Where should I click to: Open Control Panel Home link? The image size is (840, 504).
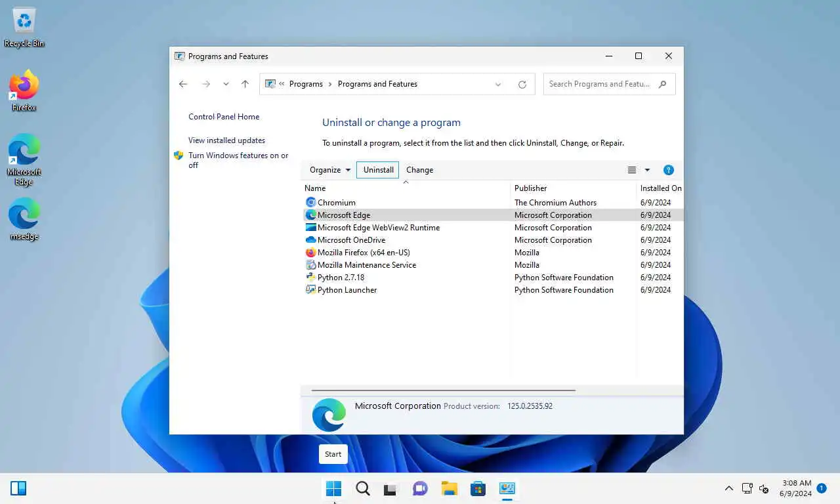[224, 117]
